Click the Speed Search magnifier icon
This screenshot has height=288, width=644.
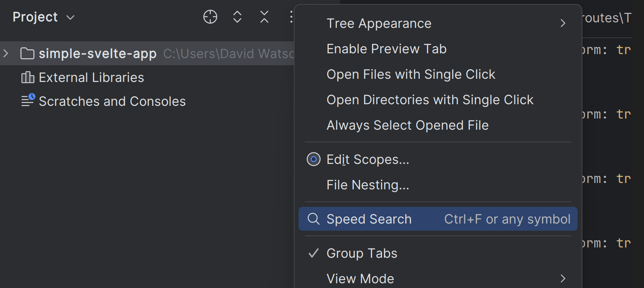tap(314, 219)
